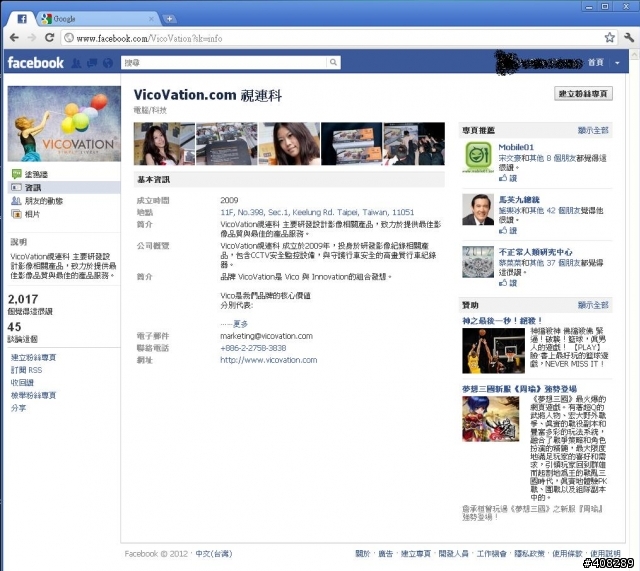Click 不正常人類研究中心 page thumbnail
640x571 pixels.
(478, 262)
